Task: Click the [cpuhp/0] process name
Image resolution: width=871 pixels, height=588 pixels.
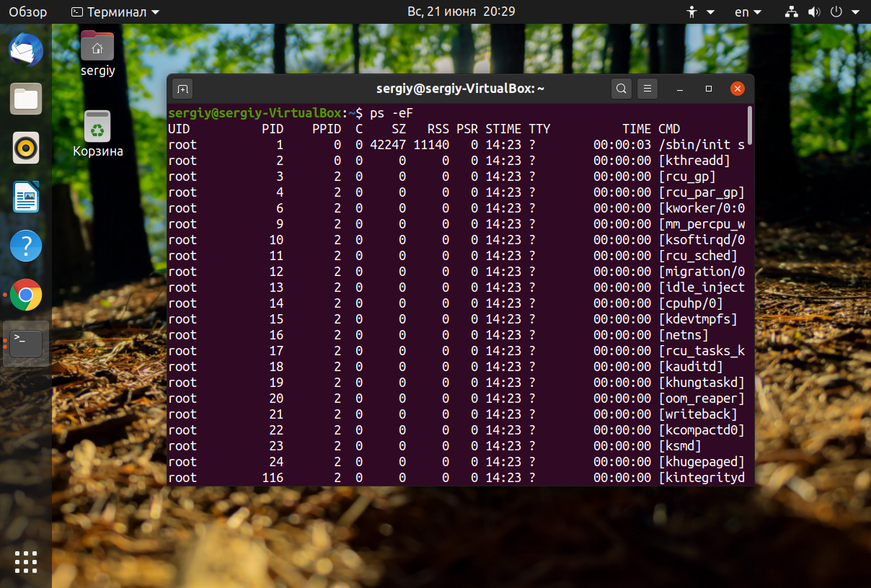Action: click(691, 303)
